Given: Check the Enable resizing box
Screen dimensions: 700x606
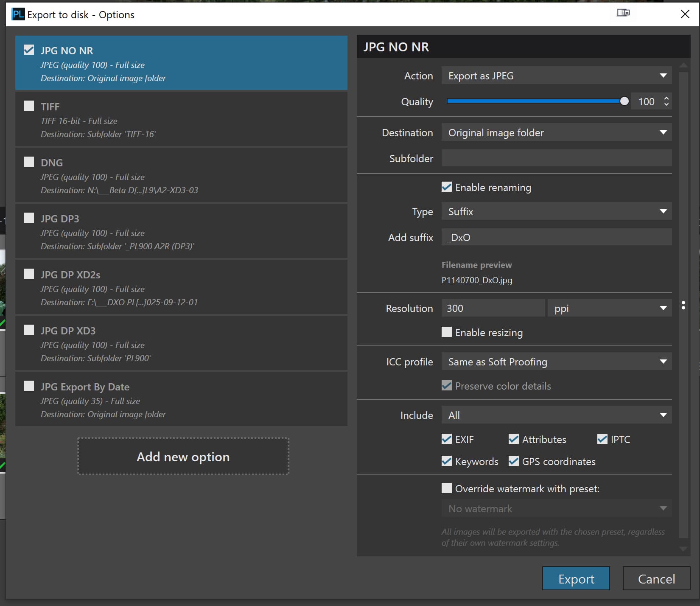Looking at the screenshot, I should (447, 332).
